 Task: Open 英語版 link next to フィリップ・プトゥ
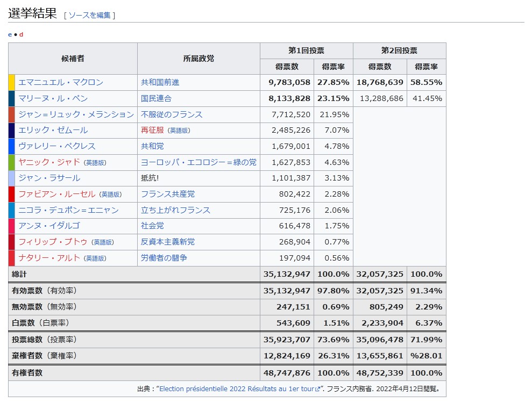tap(102, 242)
